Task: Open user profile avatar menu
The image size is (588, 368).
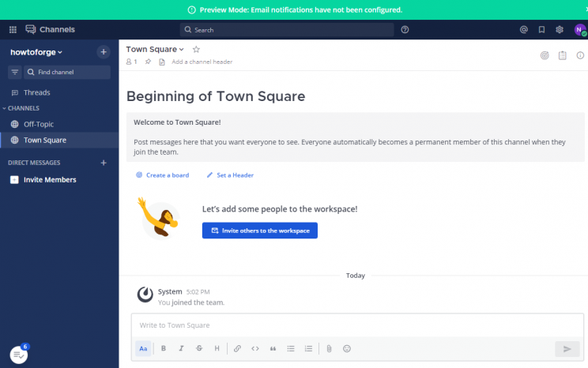Action: [580, 29]
